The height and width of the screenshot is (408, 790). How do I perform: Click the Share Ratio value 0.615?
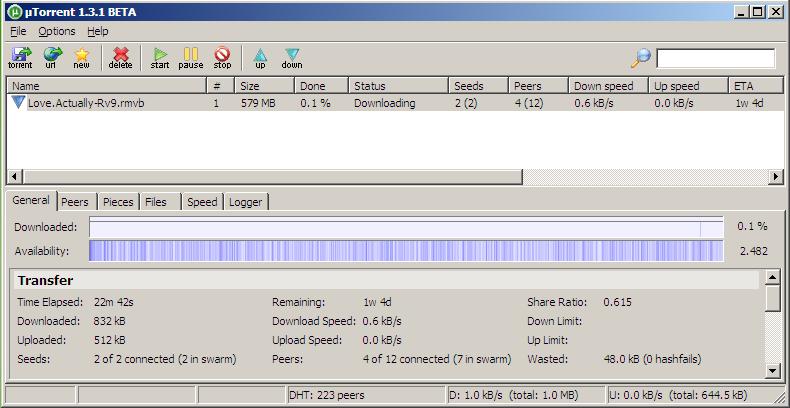[617, 303]
